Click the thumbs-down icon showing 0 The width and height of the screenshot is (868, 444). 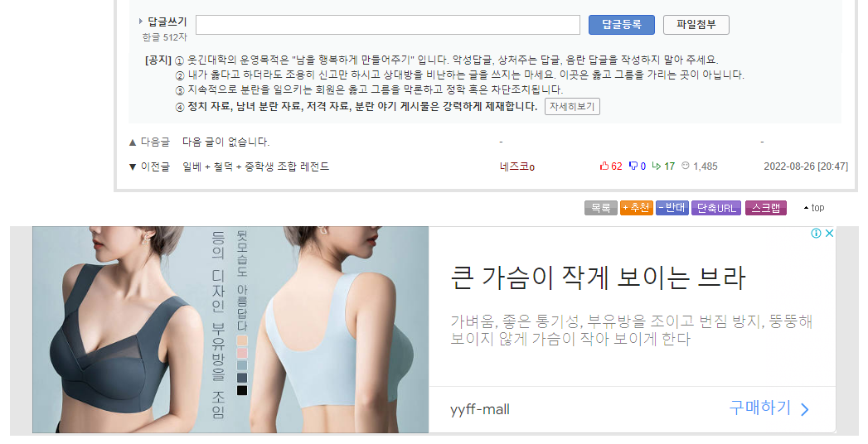[x=633, y=166]
